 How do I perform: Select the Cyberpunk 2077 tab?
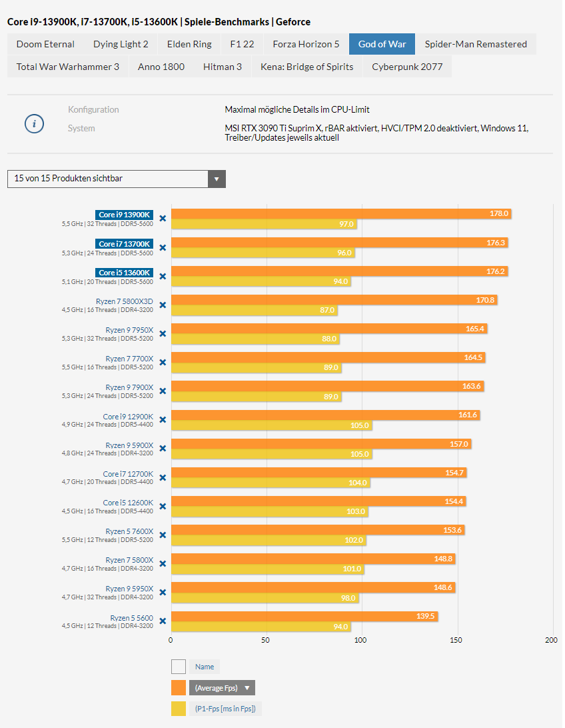tap(407, 67)
